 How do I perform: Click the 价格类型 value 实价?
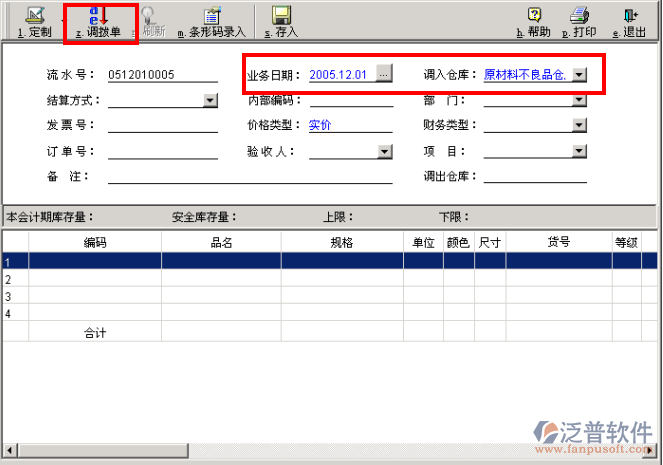(320, 125)
